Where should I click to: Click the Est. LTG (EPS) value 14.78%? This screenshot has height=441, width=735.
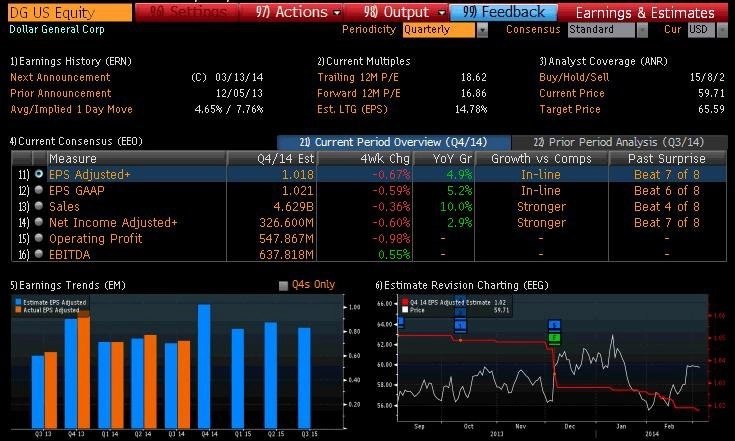(x=471, y=109)
